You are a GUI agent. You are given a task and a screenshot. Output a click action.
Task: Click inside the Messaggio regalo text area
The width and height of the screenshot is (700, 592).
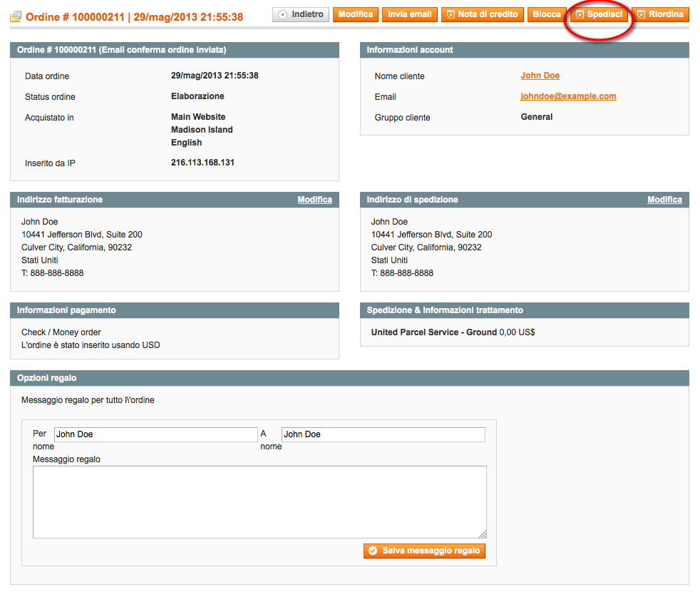[x=259, y=501]
